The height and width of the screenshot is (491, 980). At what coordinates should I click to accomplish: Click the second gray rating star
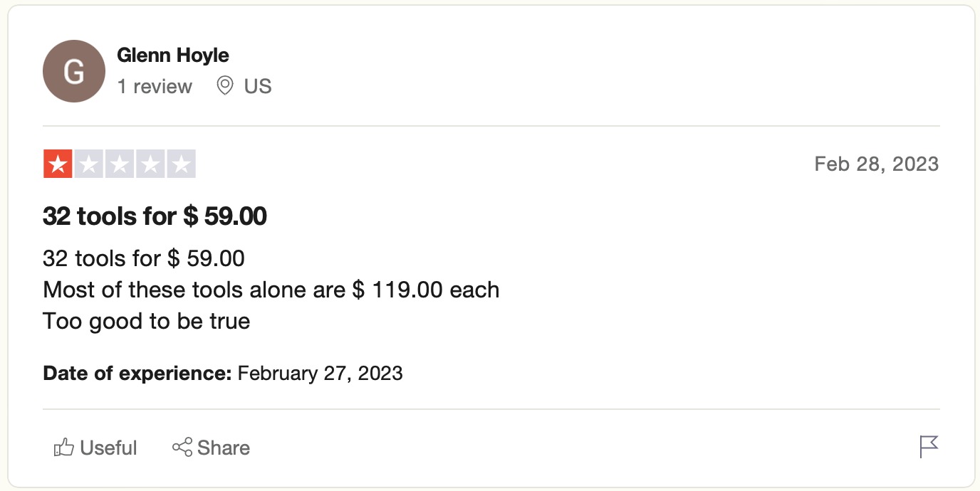tap(88, 164)
